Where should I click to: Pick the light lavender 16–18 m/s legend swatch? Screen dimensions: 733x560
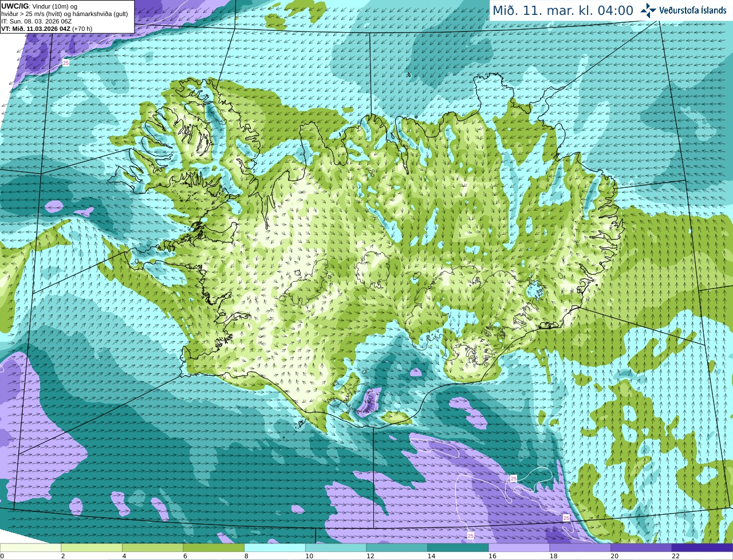519,547
